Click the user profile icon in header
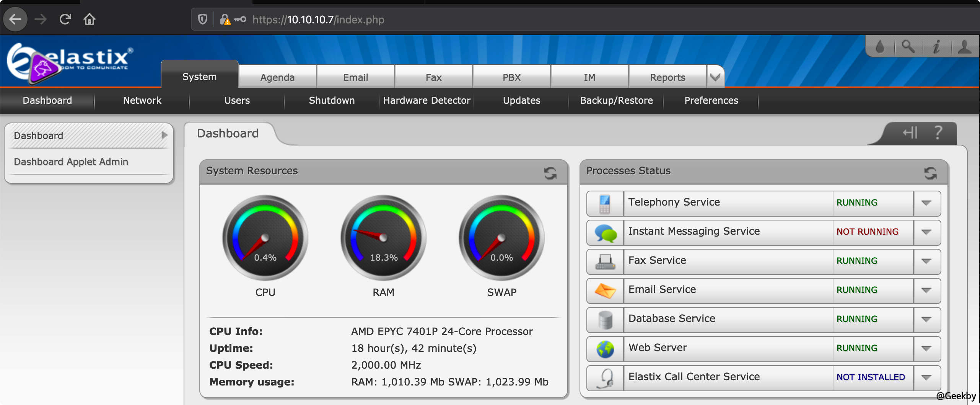Screen dimensions: 980x405 pyautogui.click(x=964, y=47)
